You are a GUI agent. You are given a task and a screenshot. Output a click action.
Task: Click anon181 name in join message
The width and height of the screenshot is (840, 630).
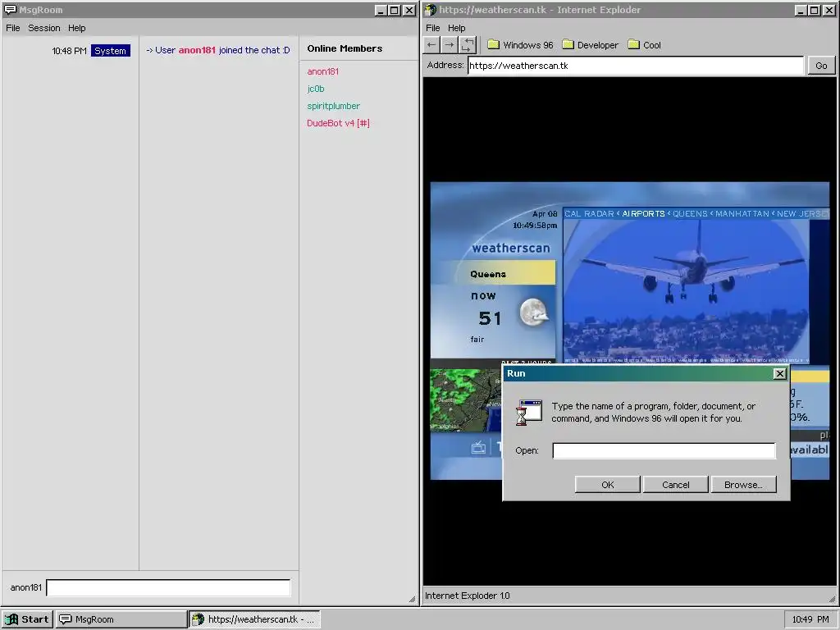coord(197,50)
